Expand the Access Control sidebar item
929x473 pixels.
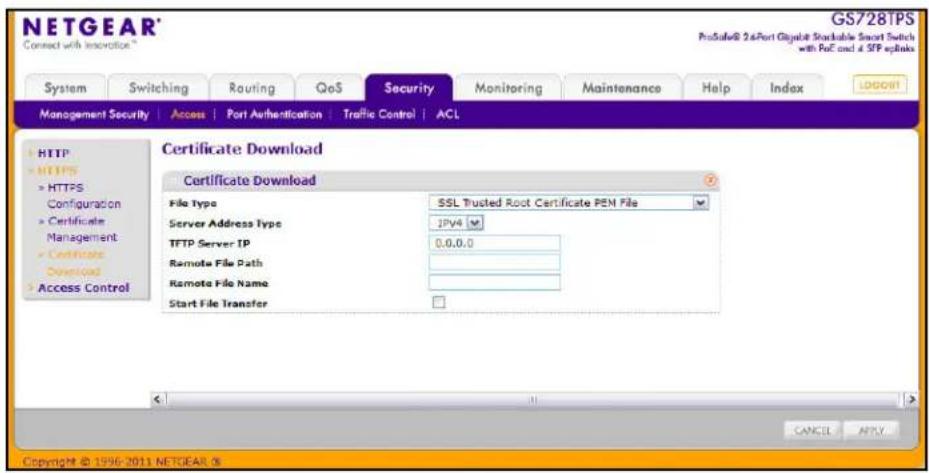coord(83,288)
